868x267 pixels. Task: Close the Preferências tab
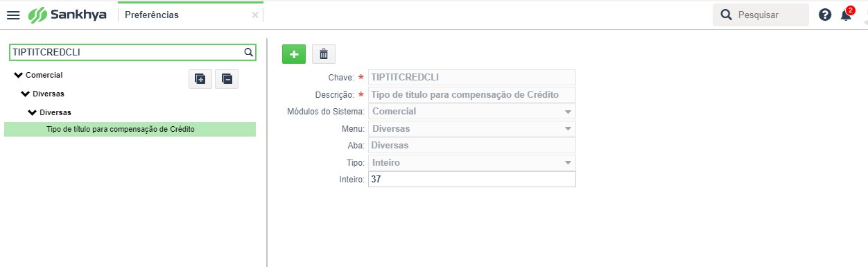pos(255,15)
